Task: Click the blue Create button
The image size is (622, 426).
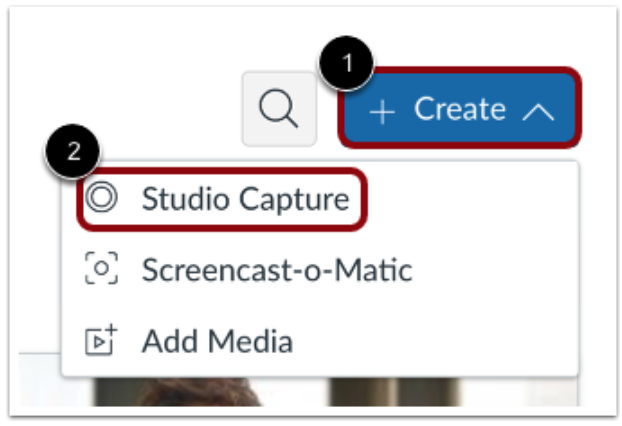Action: tap(460, 108)
